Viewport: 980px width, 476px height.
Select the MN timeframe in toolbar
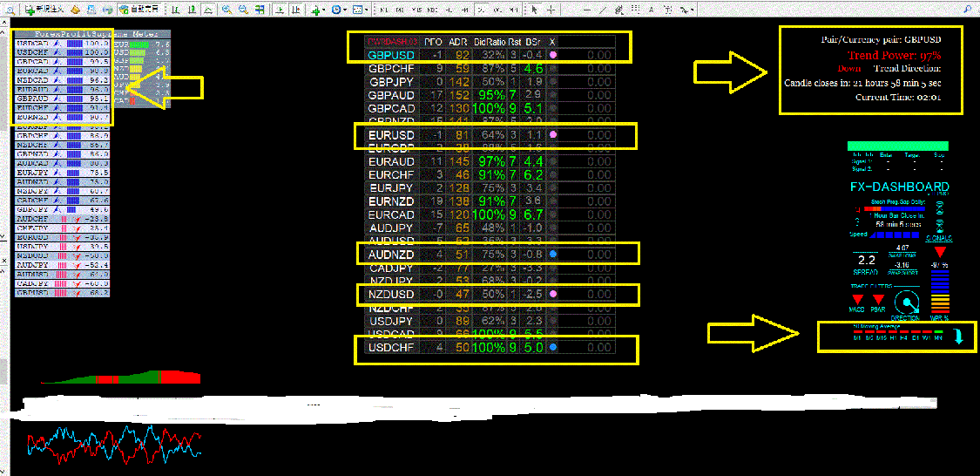513,10
